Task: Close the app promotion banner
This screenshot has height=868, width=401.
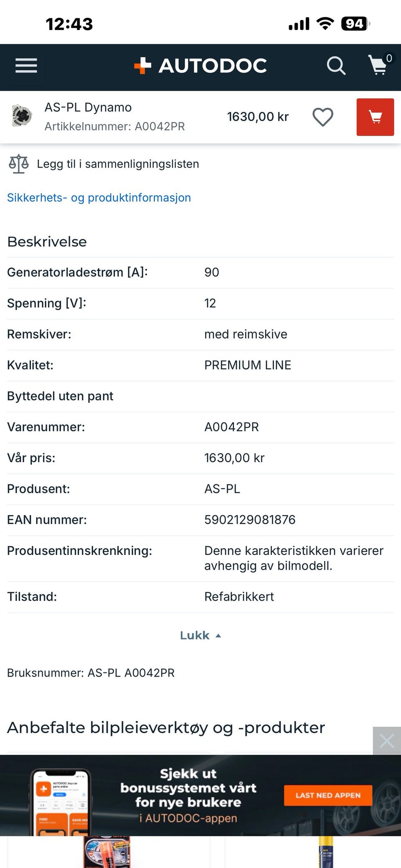Action: [387, 741]
